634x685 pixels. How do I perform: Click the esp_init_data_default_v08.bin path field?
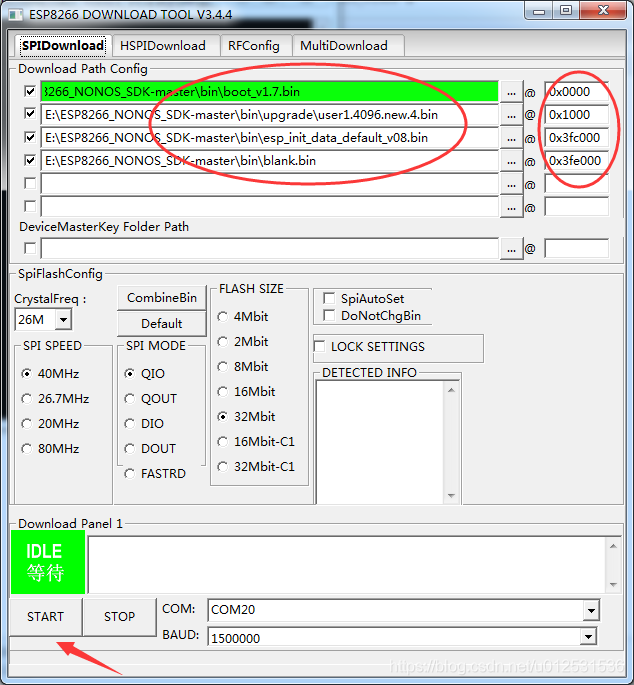[x=270, y=138]
